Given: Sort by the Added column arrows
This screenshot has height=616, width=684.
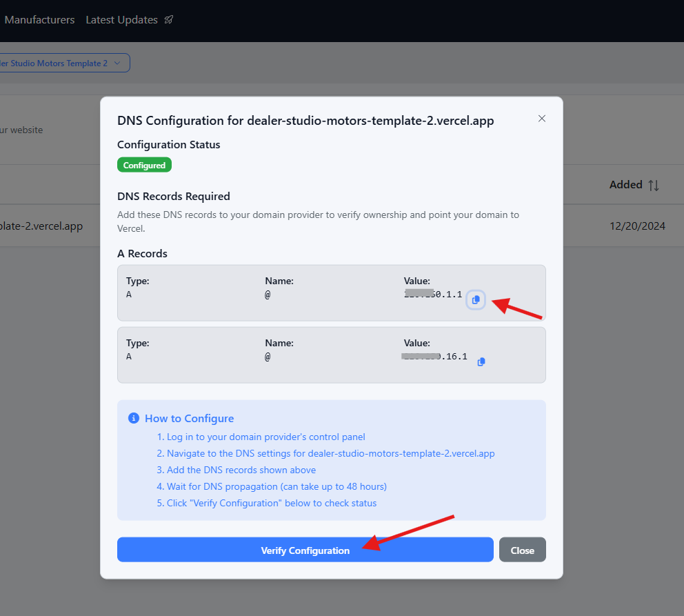Looking at the screenshot, I should click(654, 186).
